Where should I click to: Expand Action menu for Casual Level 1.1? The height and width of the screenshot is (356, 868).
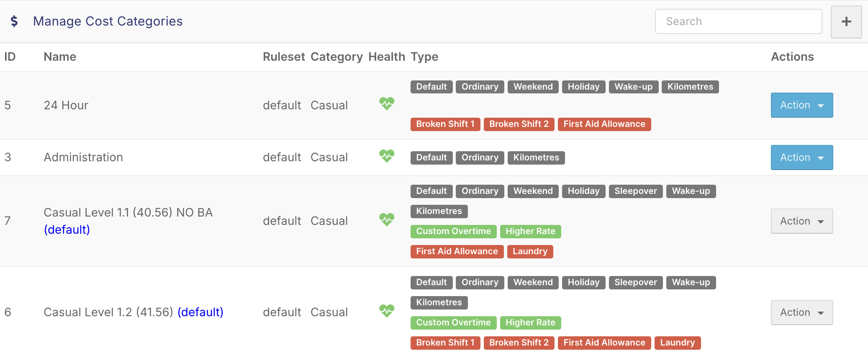coord(802,221)
